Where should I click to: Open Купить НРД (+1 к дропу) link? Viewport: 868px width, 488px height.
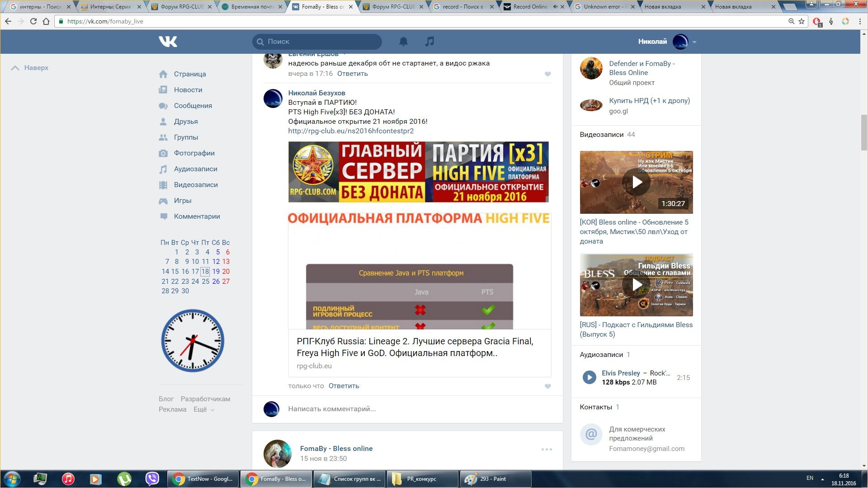coord(649,101)
